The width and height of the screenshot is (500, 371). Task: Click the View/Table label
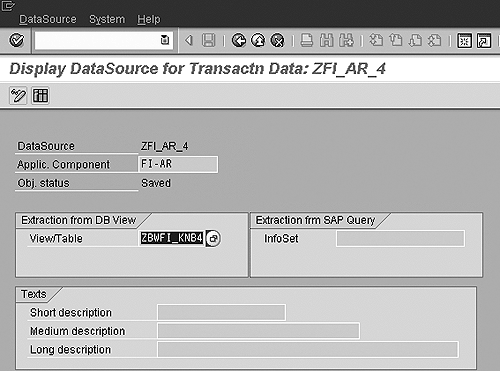click(x=56, y=239)
